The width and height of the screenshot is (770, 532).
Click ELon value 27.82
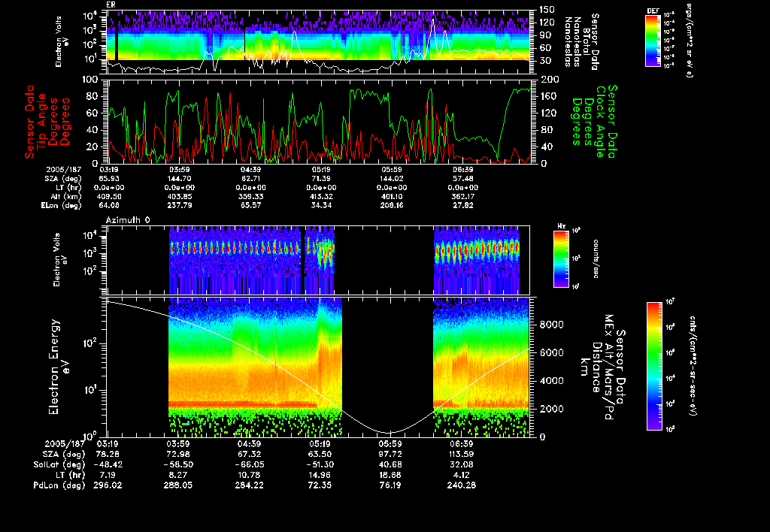(x=462, y=205)
